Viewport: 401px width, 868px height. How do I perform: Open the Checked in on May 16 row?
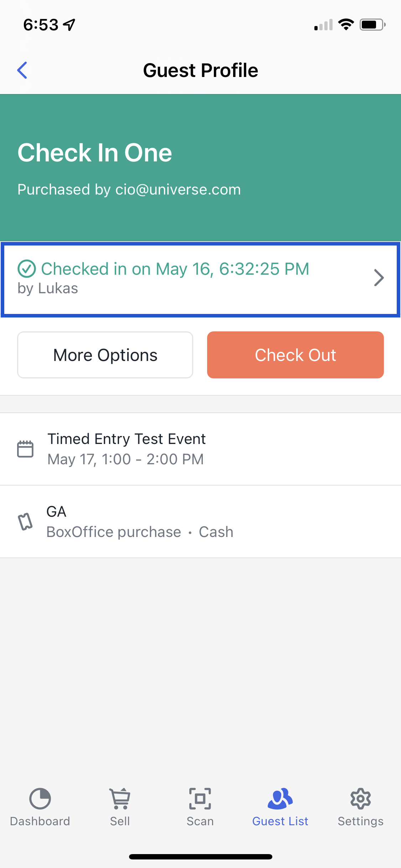[200, 279]
